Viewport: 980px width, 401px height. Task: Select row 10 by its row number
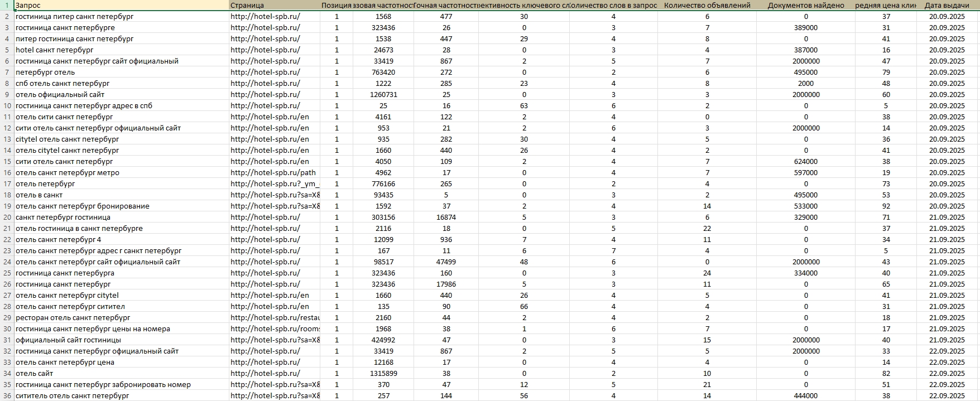tap(7, 106)
